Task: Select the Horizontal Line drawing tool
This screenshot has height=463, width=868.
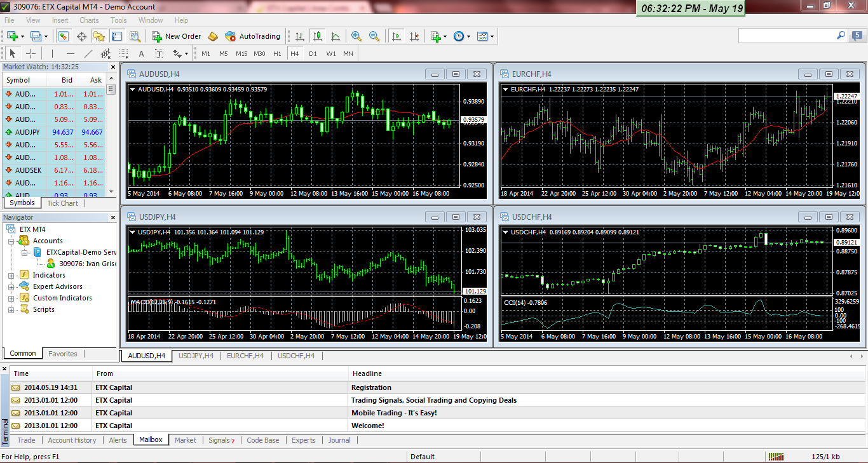Action: (70, 53)
